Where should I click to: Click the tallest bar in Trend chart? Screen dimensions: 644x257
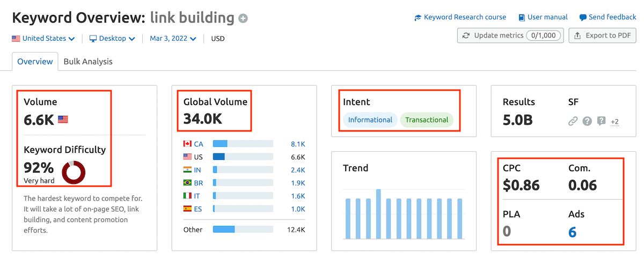coord(378,214)
